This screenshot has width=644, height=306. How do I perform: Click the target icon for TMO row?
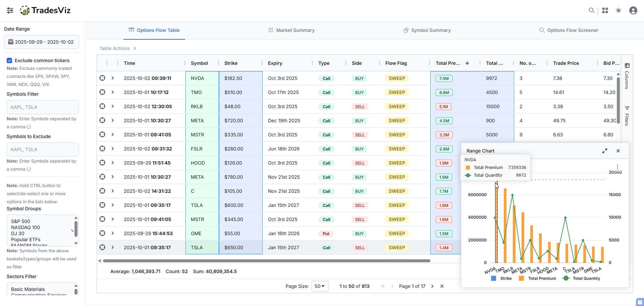click(102, 92)
